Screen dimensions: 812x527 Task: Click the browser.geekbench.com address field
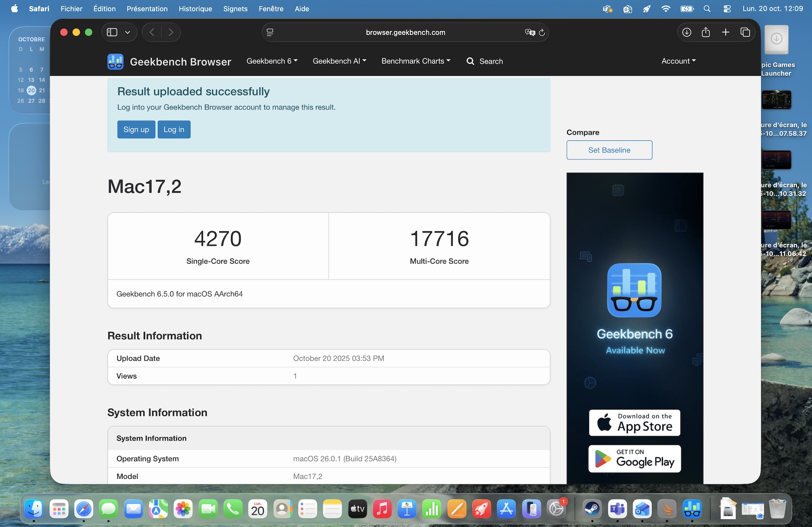coord(405,32)
